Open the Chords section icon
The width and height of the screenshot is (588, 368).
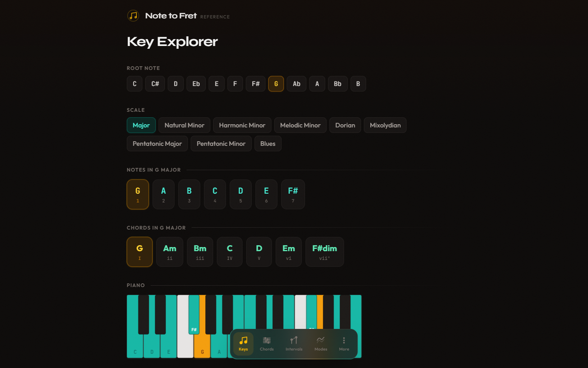266,343
